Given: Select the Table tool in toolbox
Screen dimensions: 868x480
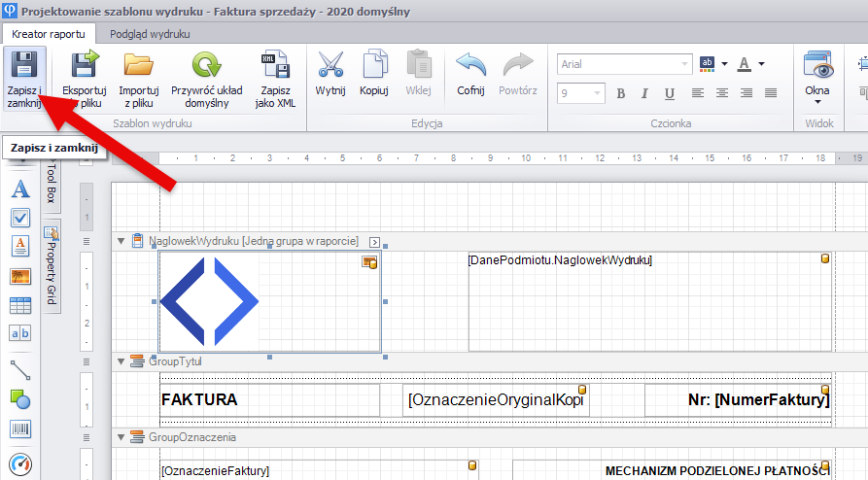Looking at the screenshot, I should click(x=20, y=305).
